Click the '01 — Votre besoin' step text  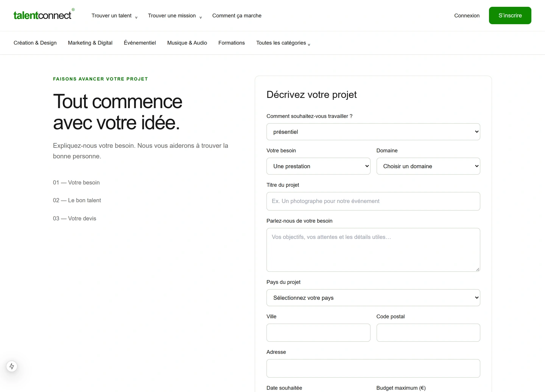[76, 183]
